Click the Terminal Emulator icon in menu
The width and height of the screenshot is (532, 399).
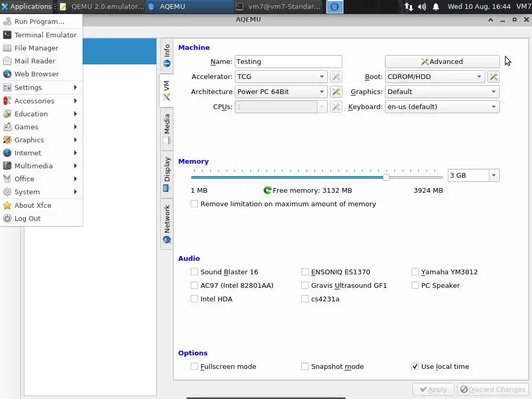click(7, 35)
